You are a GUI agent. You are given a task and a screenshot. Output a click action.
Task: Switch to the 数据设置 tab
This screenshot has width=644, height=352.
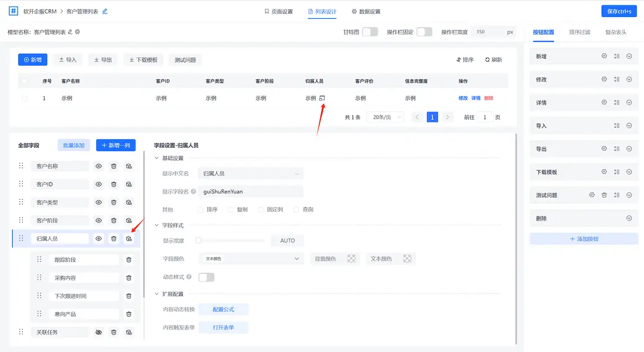366,12
